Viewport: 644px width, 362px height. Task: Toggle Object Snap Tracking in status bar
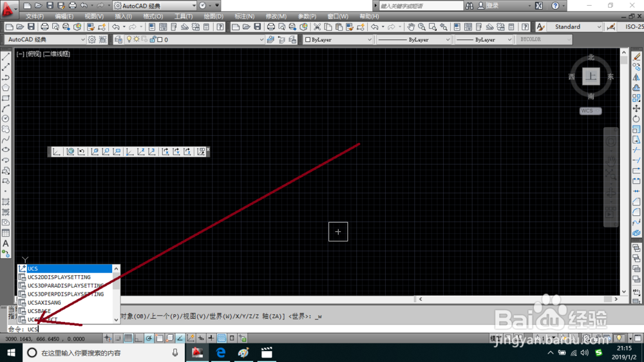point(180,338)
